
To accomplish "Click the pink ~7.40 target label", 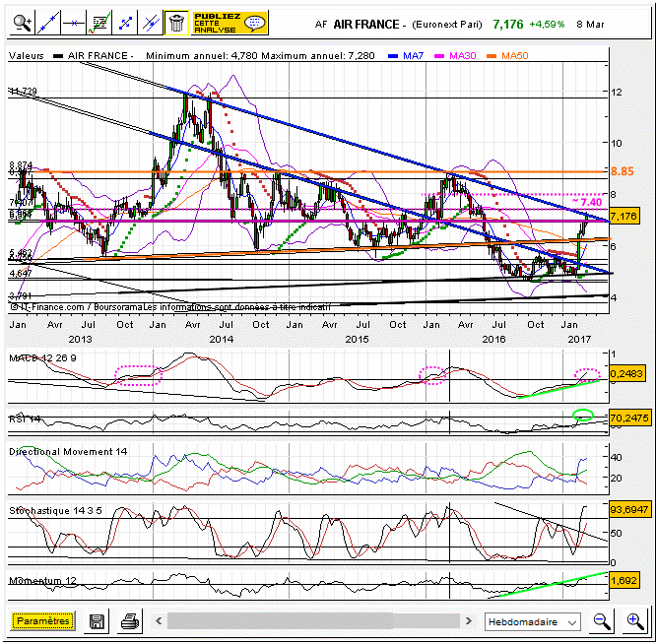I will pyautogui.click(x=587, y=202).
